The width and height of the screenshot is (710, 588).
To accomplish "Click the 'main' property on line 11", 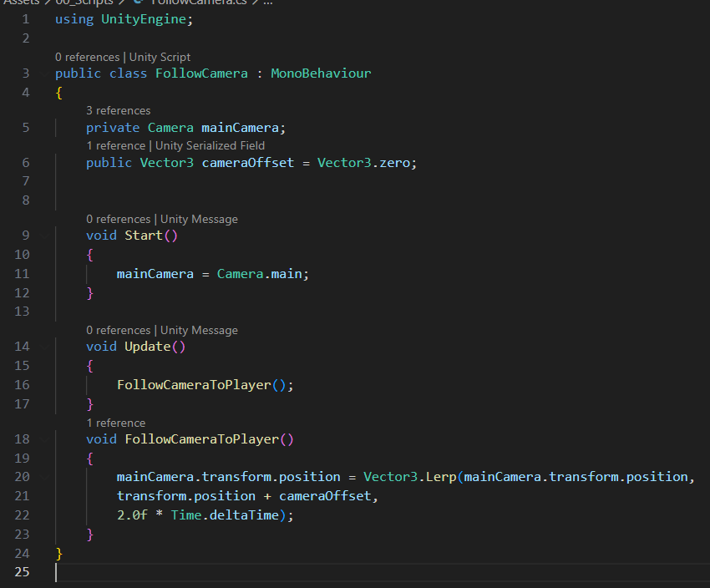I will 287,274.
